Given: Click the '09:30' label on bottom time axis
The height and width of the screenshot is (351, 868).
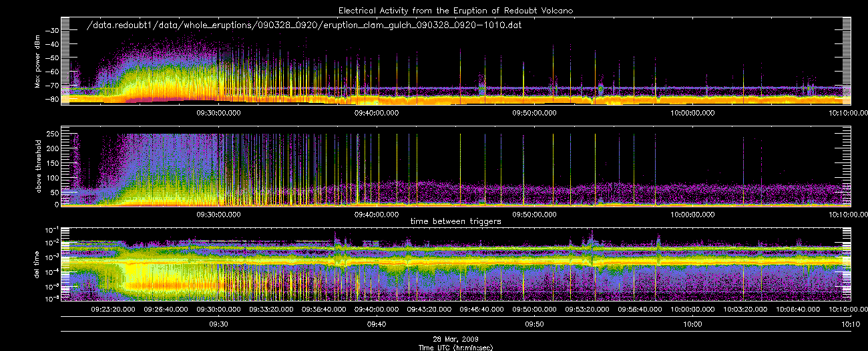Looking at the screenshot, I should point(218,324).
